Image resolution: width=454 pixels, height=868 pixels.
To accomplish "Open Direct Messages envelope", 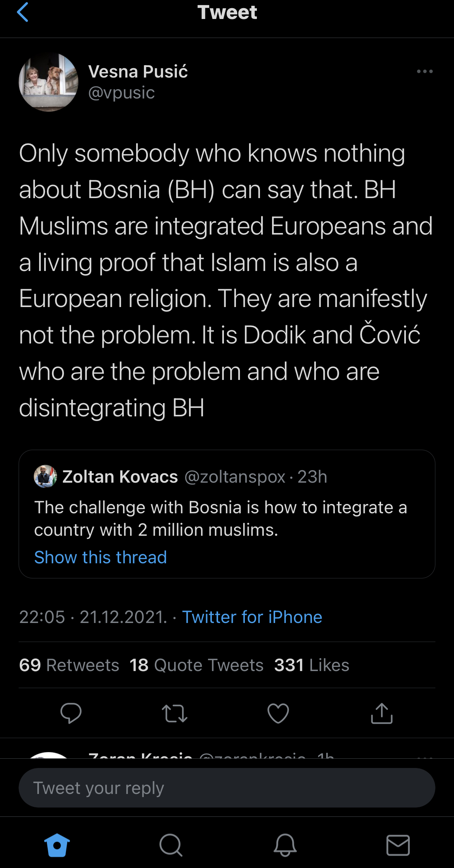I will [x=398, y=845].
